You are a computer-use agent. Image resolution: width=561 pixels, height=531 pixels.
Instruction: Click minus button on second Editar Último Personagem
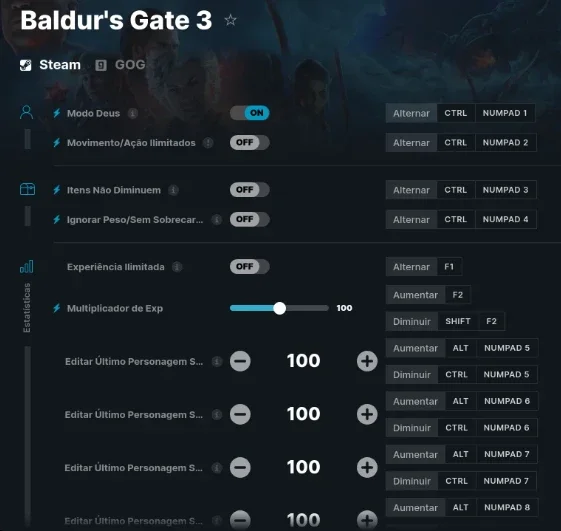point(240,414)
